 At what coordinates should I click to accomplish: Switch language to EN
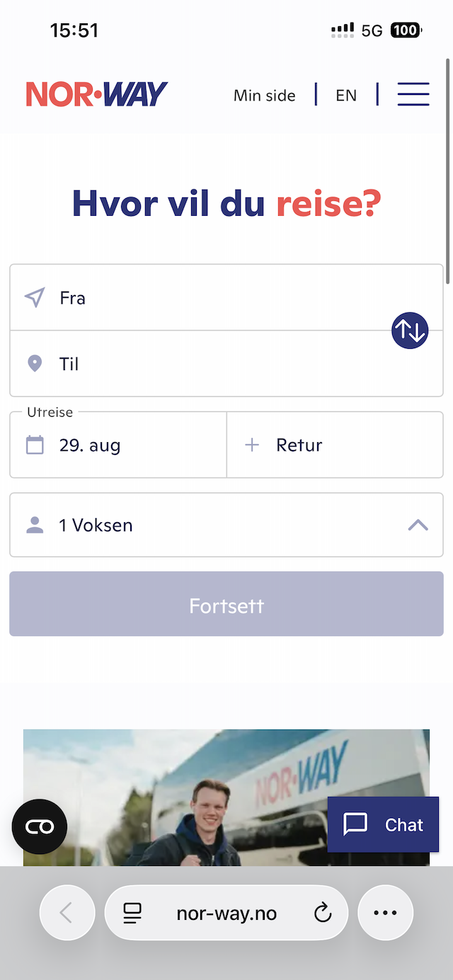coord(346,96)
